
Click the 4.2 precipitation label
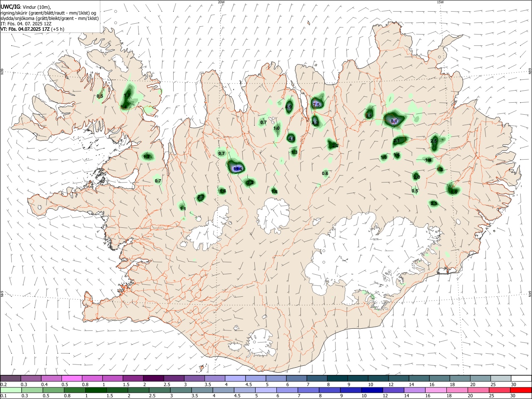pos(315,123)
